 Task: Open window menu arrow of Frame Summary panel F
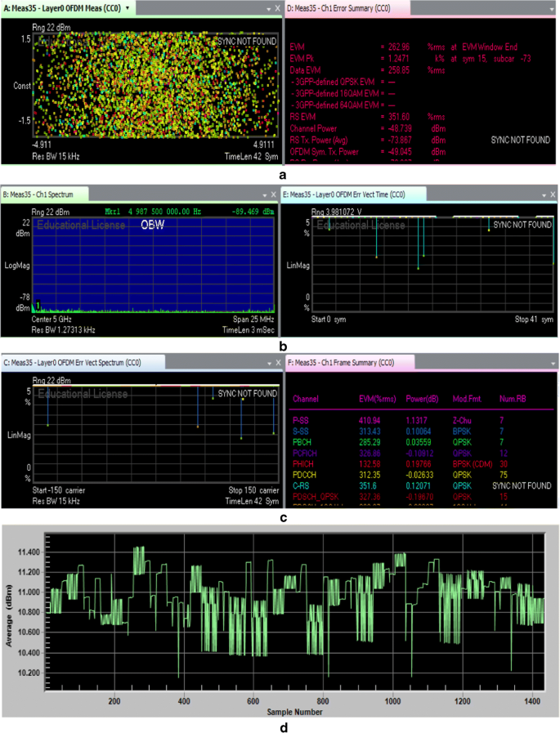coord(553,363)
